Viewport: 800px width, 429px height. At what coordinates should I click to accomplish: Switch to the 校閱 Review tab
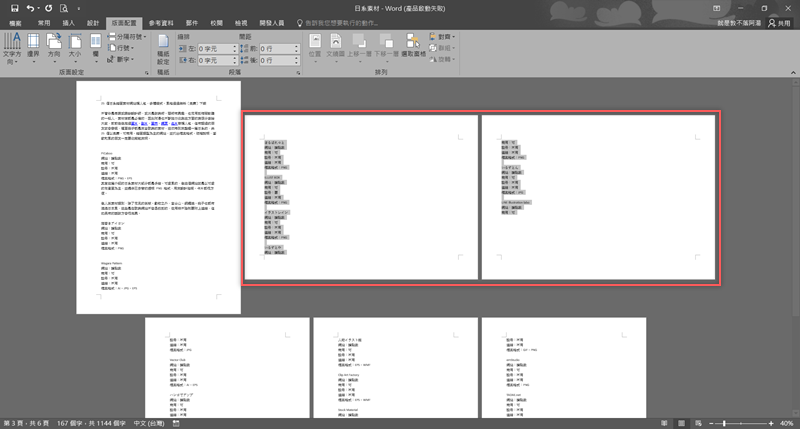coord(216,23)
